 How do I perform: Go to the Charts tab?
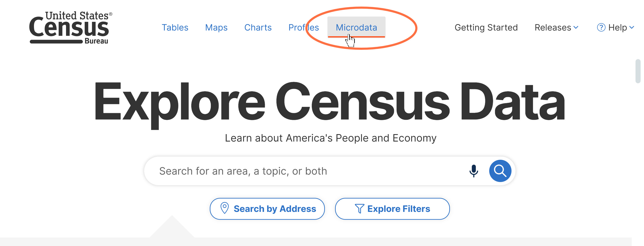coord(258,28)
